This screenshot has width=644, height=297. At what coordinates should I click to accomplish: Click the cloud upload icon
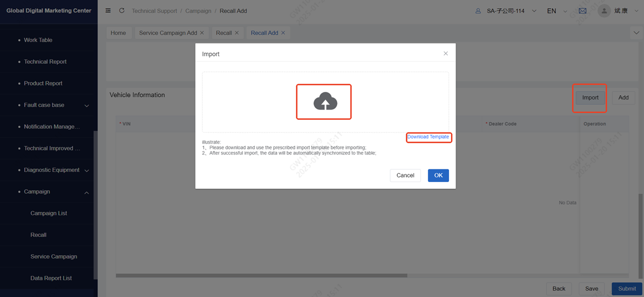click(x=325, y=102)
